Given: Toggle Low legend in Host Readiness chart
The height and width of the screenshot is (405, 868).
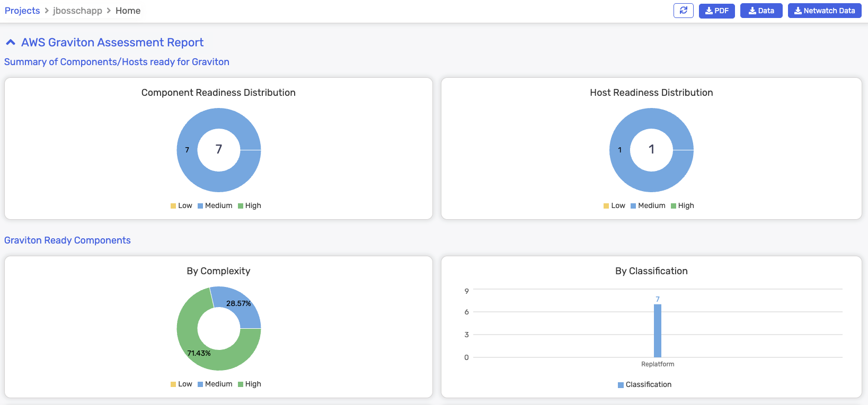Looking at the screenshot, I should (x=614, y=205).
